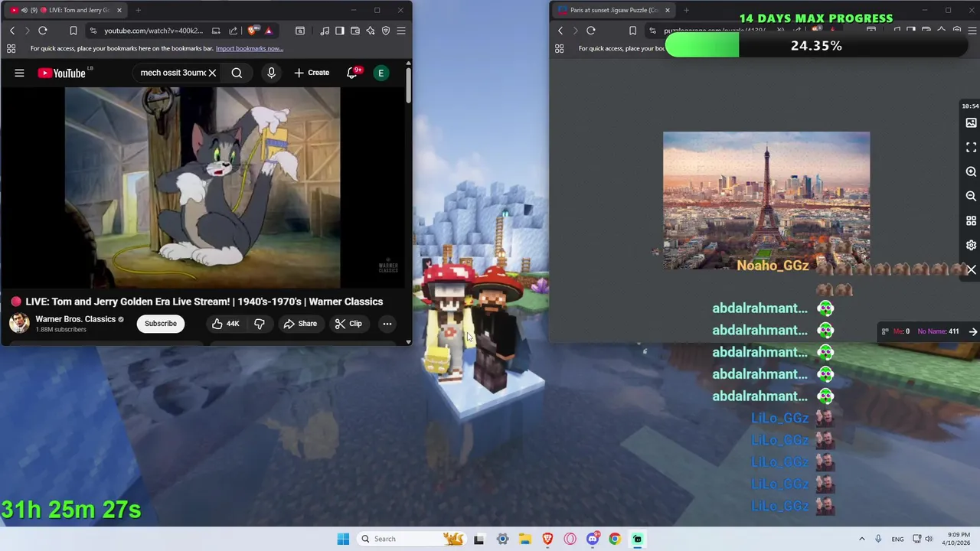Switch to the Tom and Jerry tab
Image resolution: width=980 pixels, height=551 pixels.
coord(65,10)
